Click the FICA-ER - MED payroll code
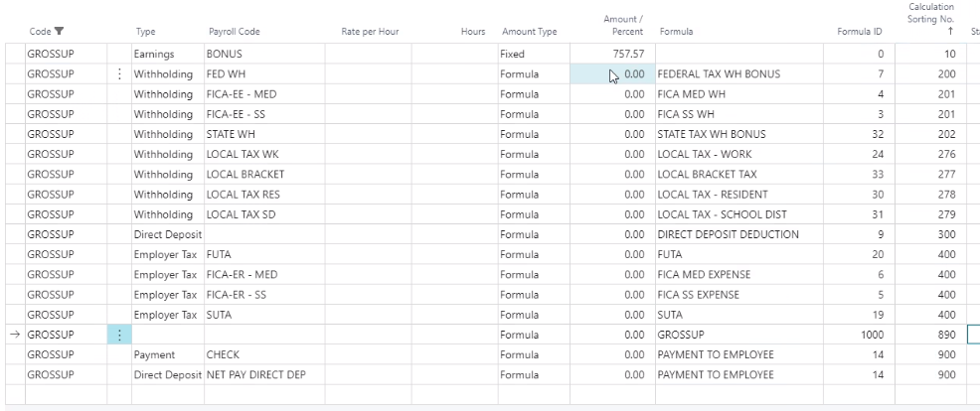The width and height of the screenshot is (980, 411). pyautogui.click(x=264, y=274)
